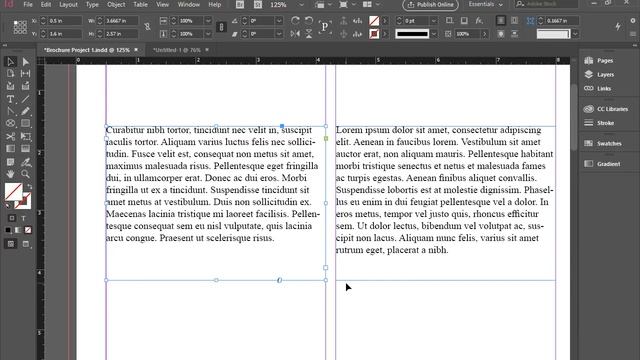Open the File menu
640x360 pixels.
coord(28,4)
